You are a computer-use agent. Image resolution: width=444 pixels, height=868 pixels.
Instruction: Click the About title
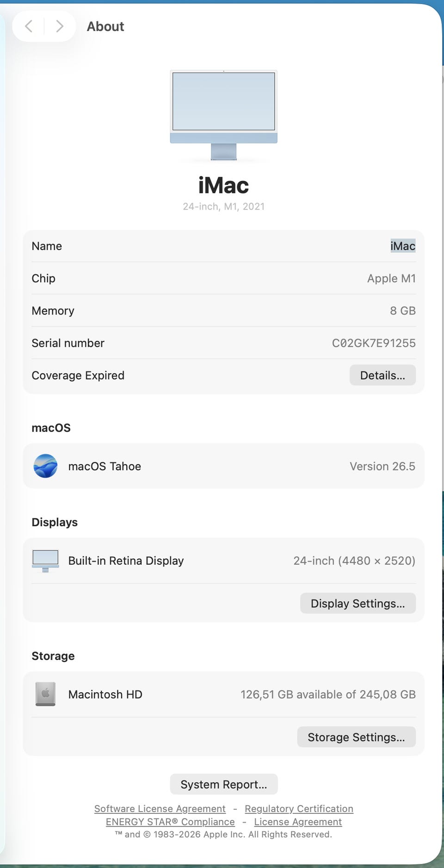[x=105, y=26]
